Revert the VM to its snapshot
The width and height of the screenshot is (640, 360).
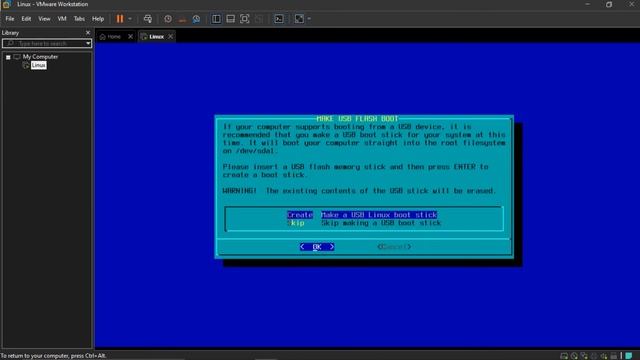[182, 19]
